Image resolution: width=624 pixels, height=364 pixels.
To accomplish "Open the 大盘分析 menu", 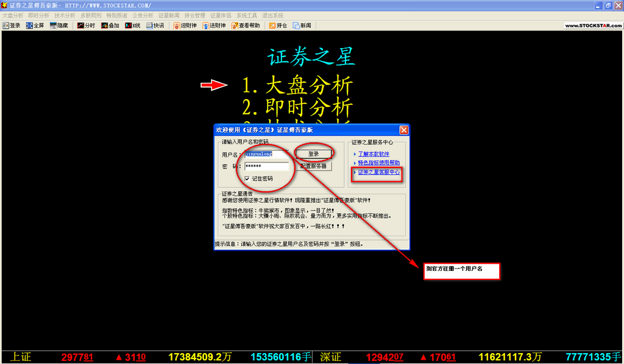I will click(x=13, y=15).
